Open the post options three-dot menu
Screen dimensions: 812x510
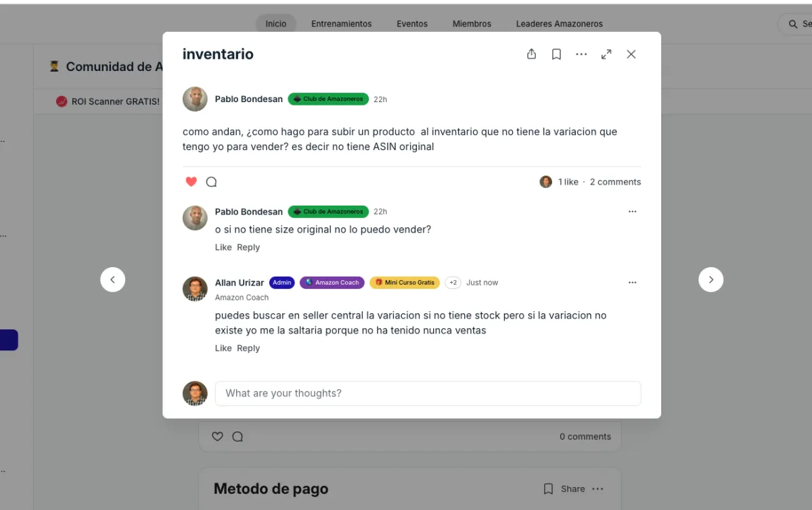click(x=581, y=54)
